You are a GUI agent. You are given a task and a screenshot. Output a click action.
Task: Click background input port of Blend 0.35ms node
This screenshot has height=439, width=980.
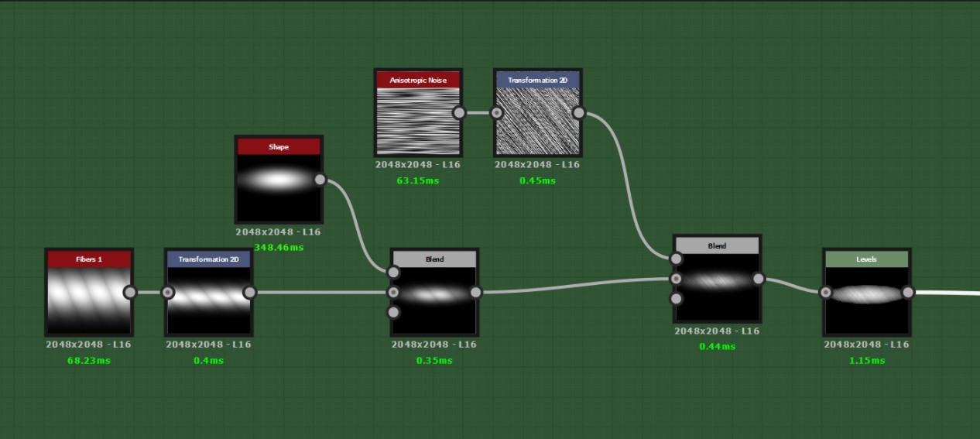(x=393, y=292)
